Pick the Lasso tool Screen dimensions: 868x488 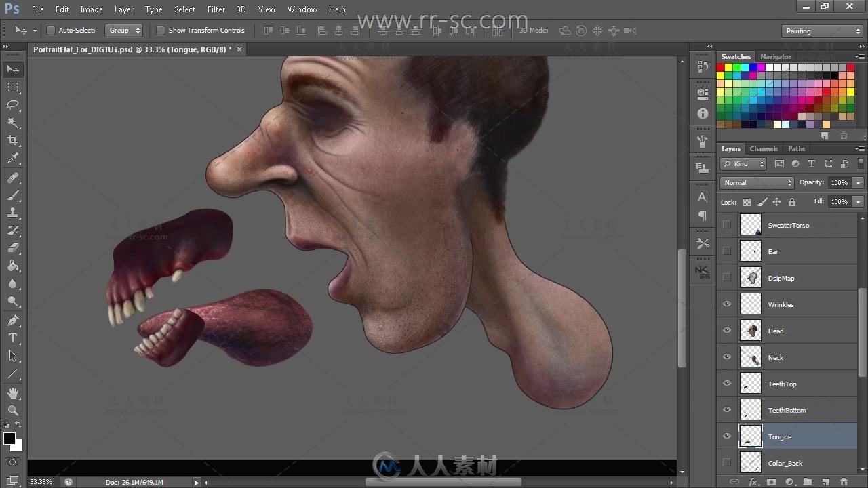pyautogui.click(x=13, y=105)
